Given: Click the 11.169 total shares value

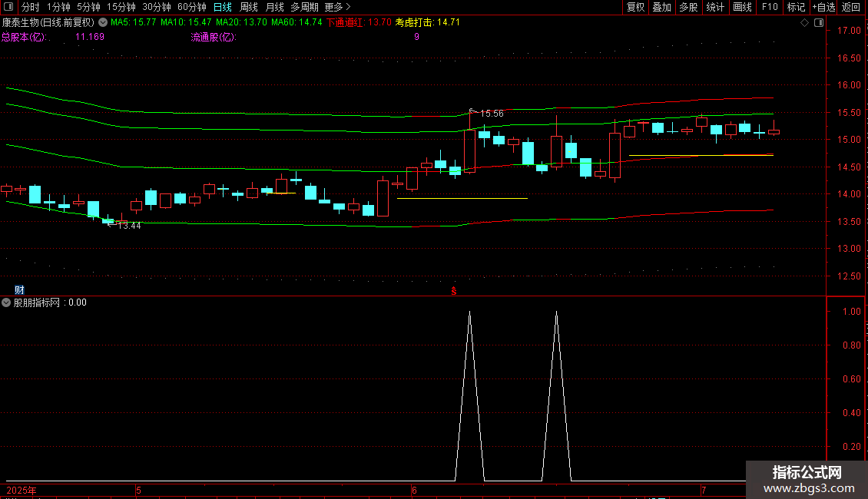Looking at the screenshot, I should tap(90, 37).
